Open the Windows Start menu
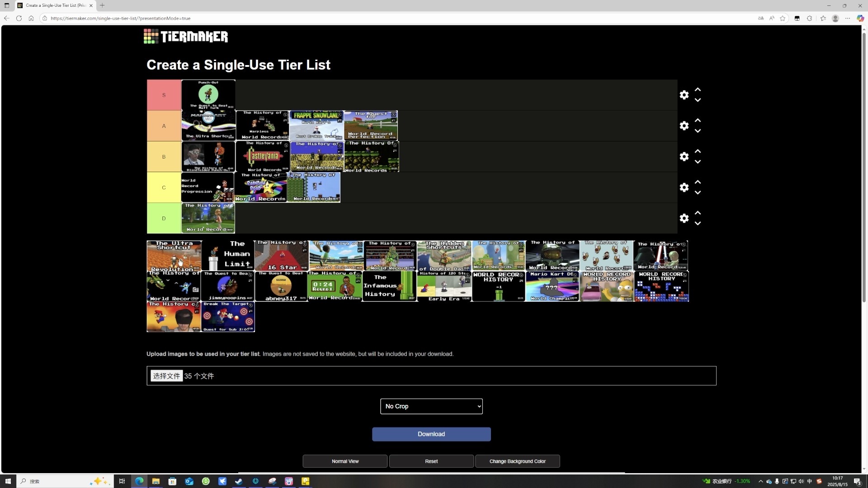 (8, 481)
